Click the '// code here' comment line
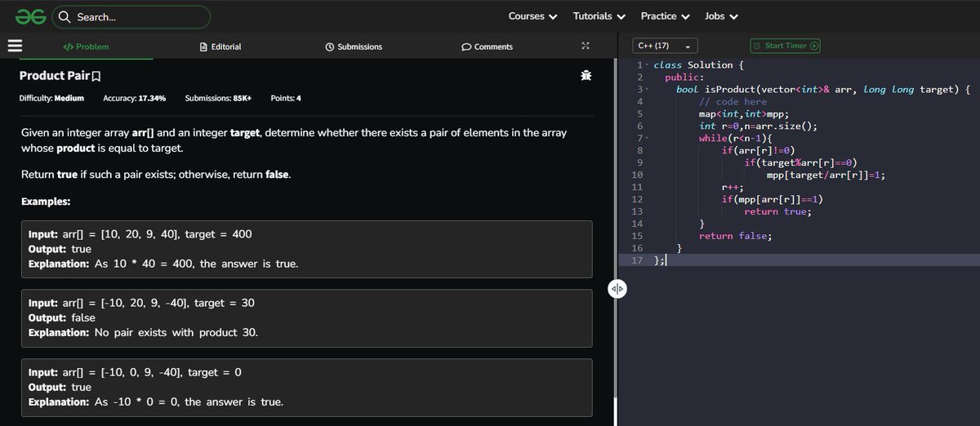 pos(733,101)
